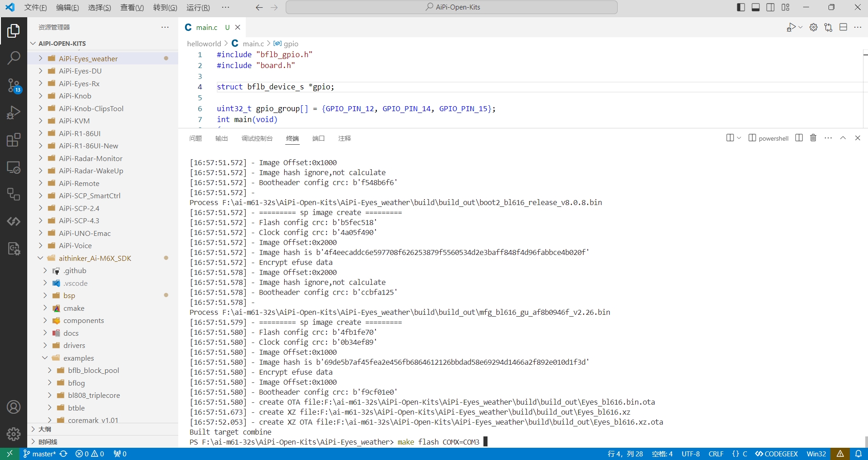This screenshot has height=460, width=868.
Task: Switch to the 输出 panel tab
Action: [x=221, y=138]
